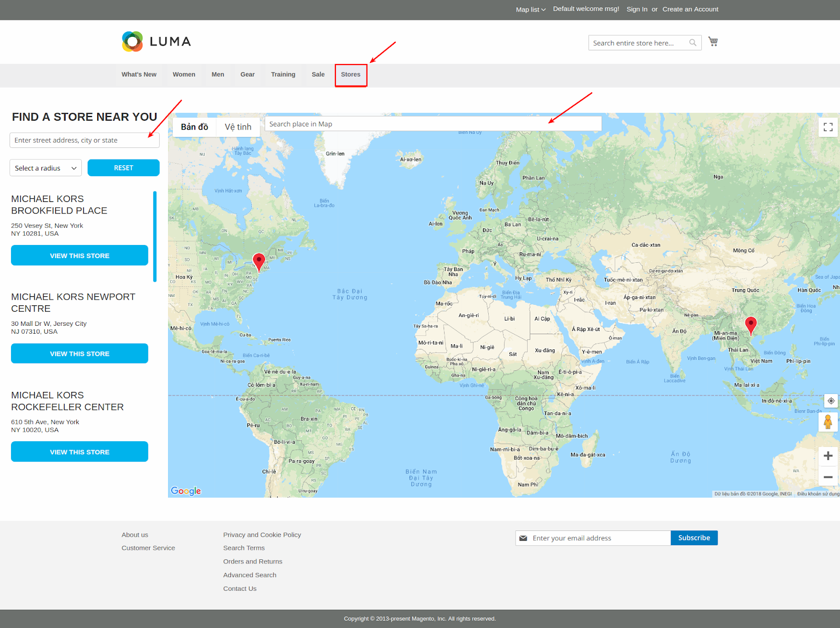The width and height of the screenshot is (840, 628).
Task: Click the Sign In link
Action: pyautogui.click(x=637, y=9)
